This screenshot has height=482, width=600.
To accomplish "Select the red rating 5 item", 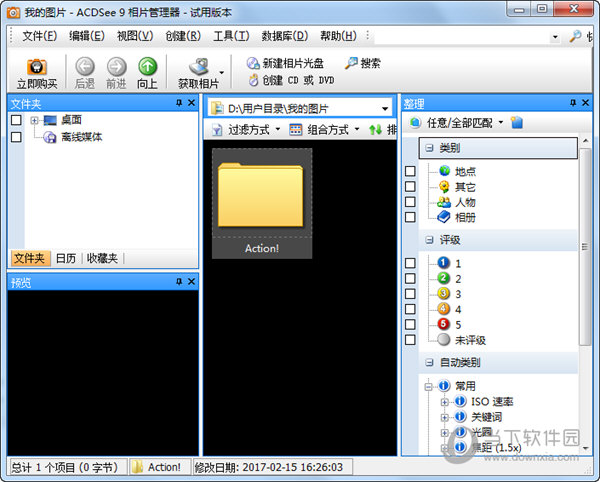I will point(450,324).
